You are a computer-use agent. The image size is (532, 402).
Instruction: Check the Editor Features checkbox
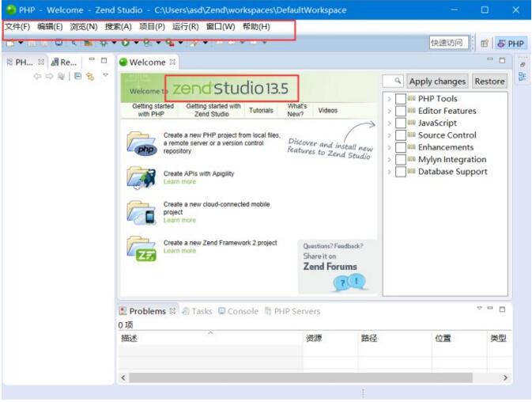coord(401,111)
